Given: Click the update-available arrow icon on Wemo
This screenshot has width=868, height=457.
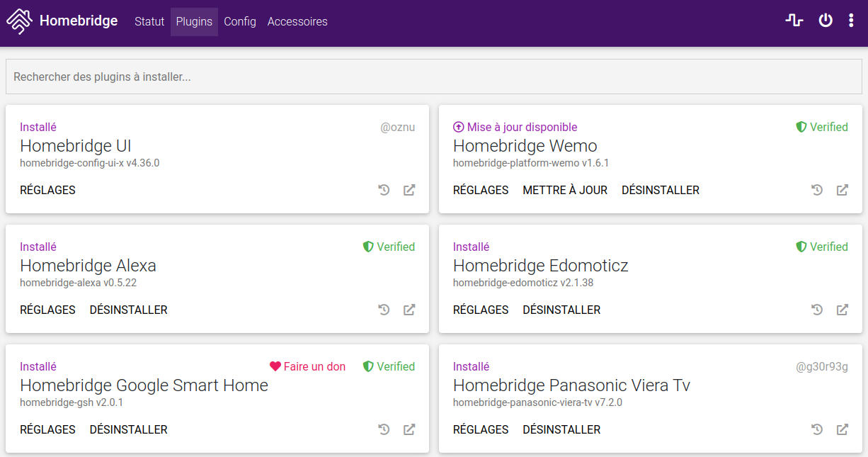Looking at the screenshot, I should pyautogui.click(x=458, y=128).
